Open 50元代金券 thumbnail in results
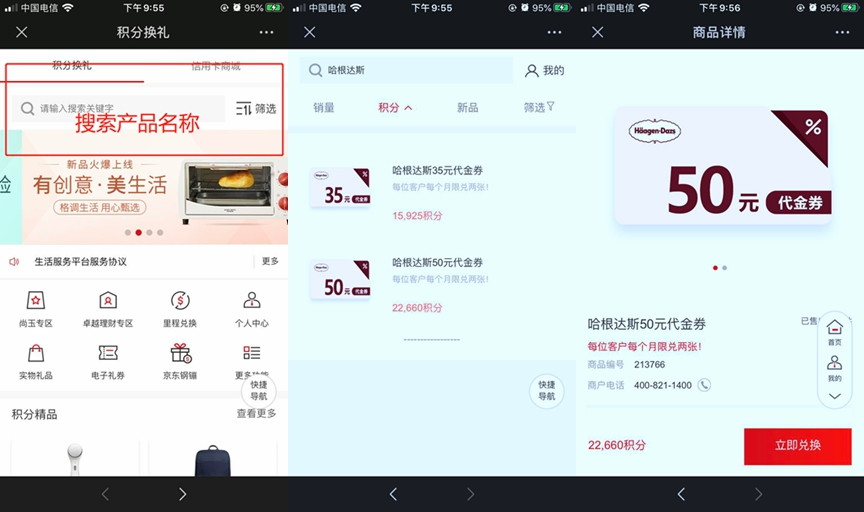 point(340,279)
